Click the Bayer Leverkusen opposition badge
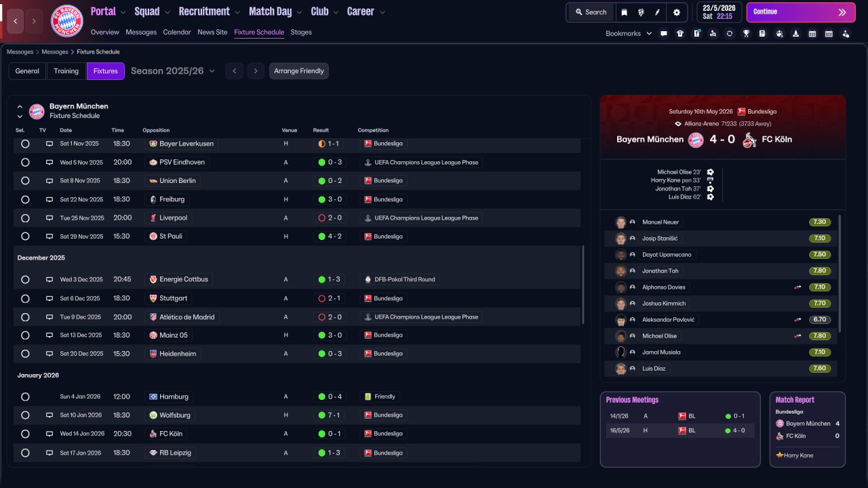The height and width of the screenshot is (488, 868). (153, 144)
